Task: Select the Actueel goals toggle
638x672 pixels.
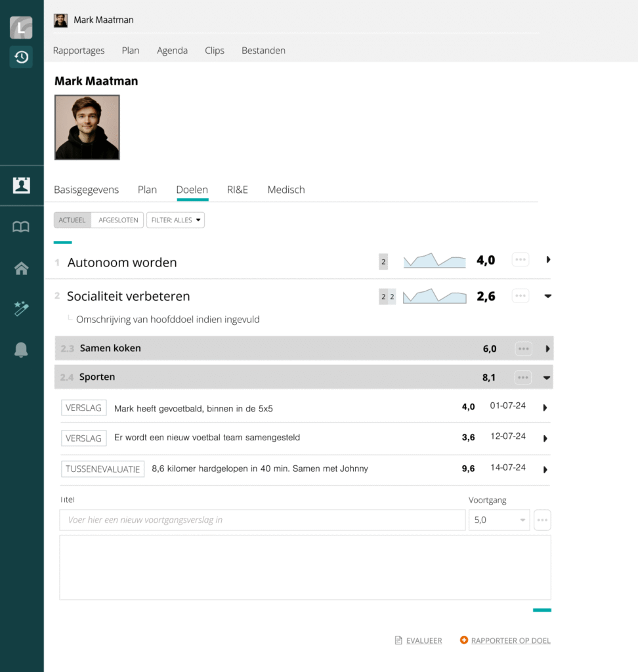Action: pos(72,220)
